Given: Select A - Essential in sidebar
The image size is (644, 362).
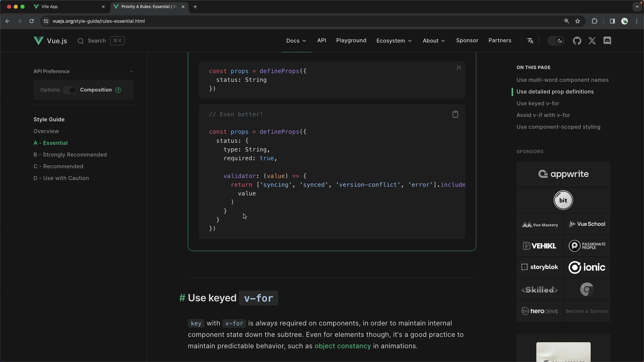Looking at the screenshot, I should tap(51, 143).
